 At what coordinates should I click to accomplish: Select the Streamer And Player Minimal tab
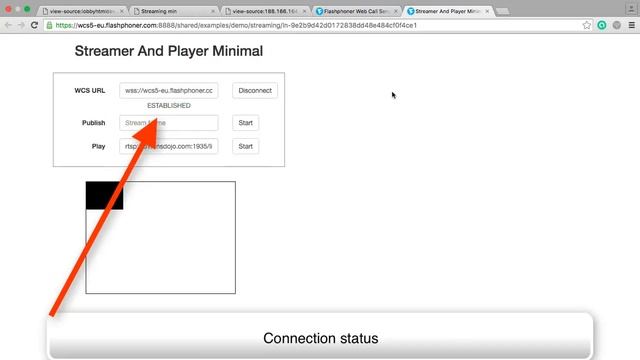tap(447, 11)
